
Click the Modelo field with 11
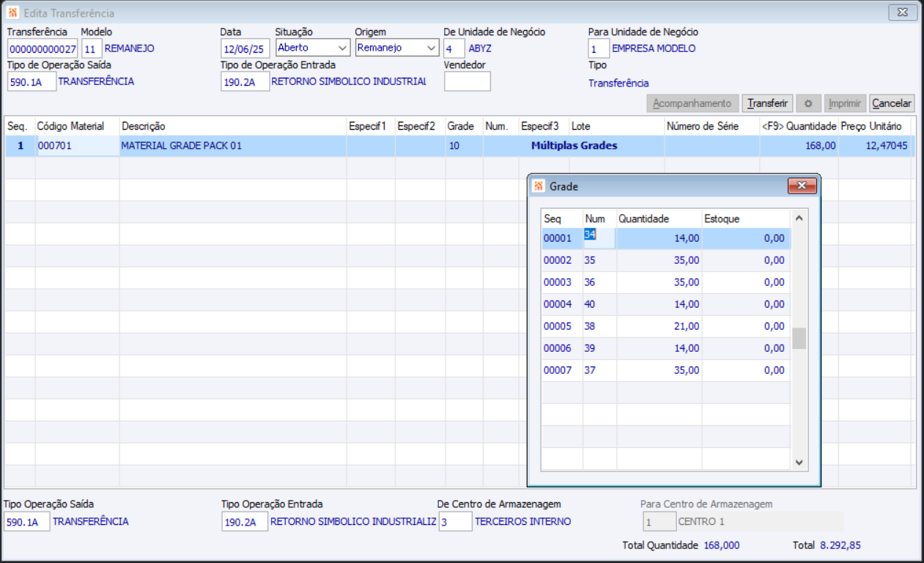[x=92, y=49]
